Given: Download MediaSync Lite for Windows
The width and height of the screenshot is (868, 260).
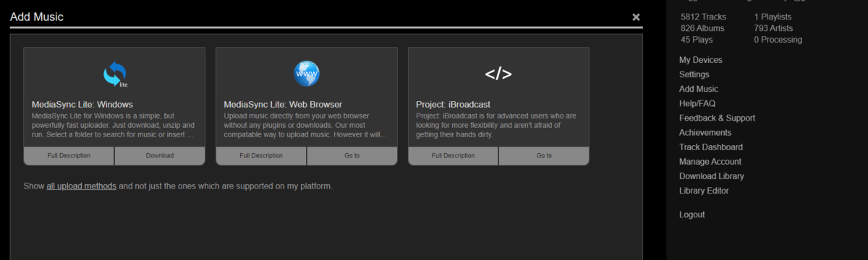Looking at the screenshot, I should pyautogui.click(x=160, y=155).
